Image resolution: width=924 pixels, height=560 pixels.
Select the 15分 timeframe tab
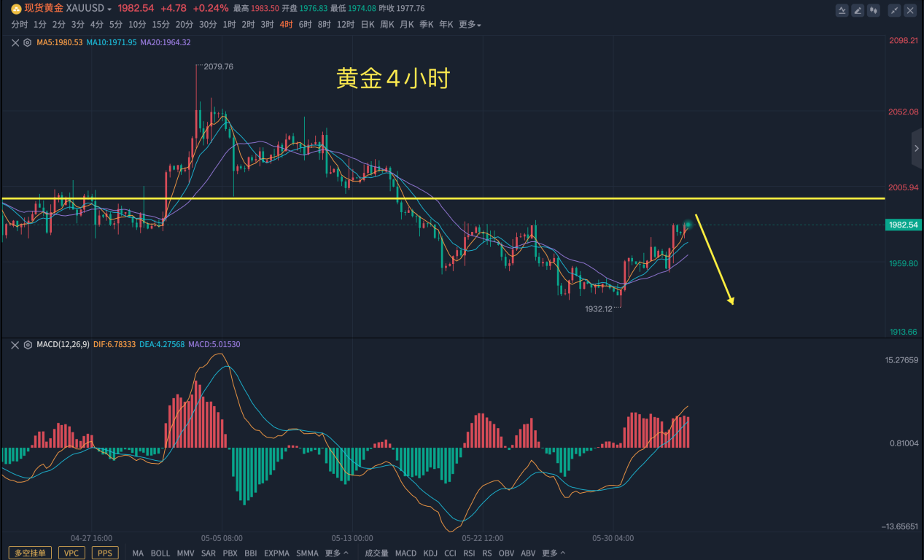[x=160, y=25]
